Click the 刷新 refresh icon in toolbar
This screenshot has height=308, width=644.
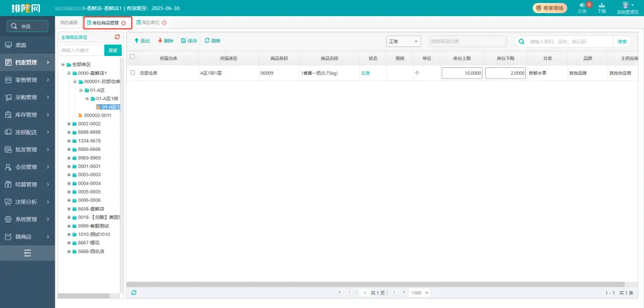(x=207, y=41)
